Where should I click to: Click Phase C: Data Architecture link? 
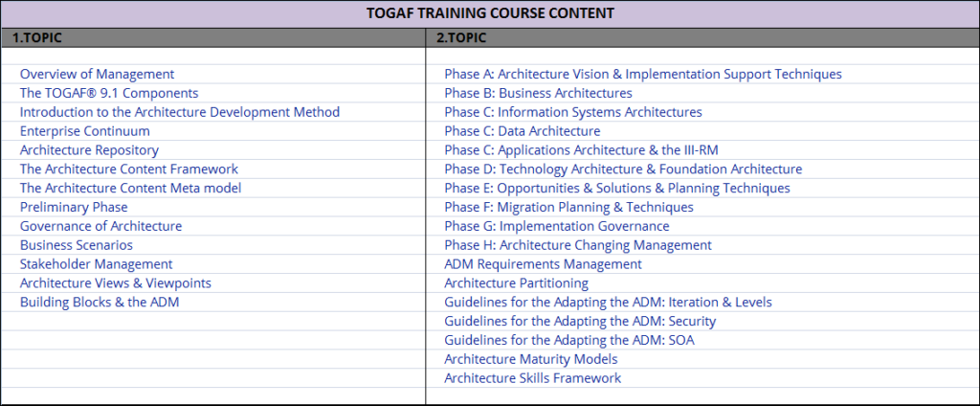point(523,131)
